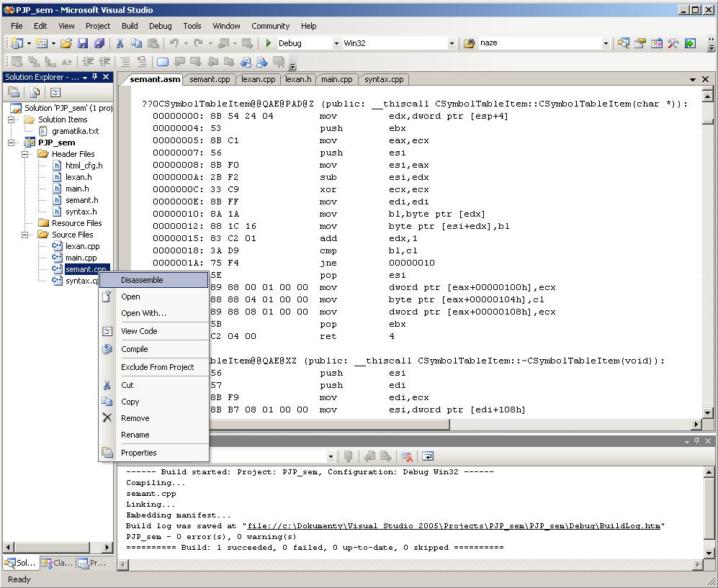The image size is (718, 588).
Task: Click the Increase Line Indent icon
Action: 105,62
